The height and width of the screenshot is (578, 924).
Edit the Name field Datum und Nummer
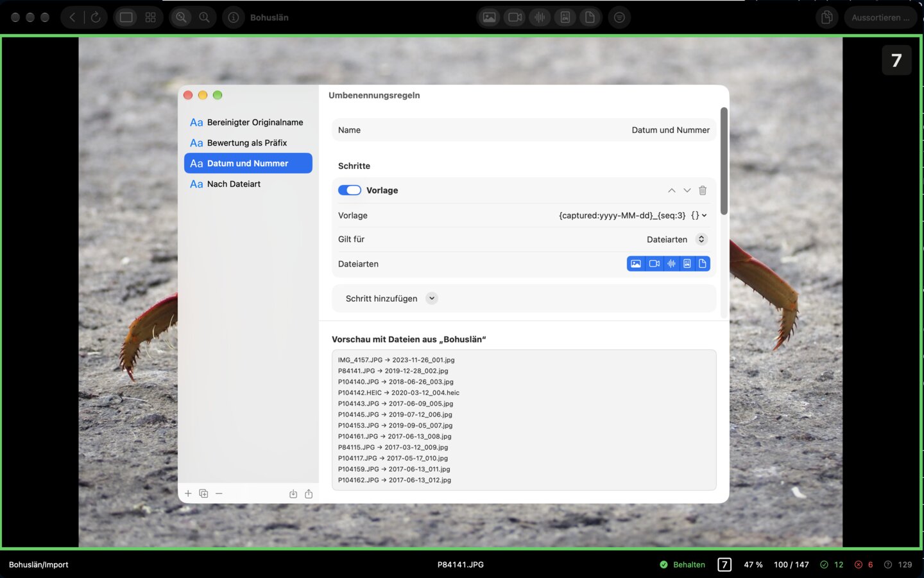671,130
